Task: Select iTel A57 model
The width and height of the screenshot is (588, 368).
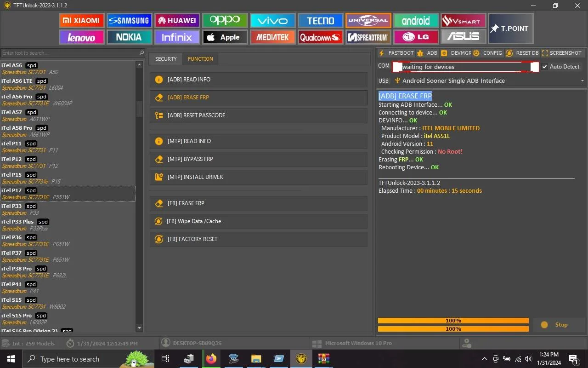Action: pyautogui.click(x=68, y=115)
